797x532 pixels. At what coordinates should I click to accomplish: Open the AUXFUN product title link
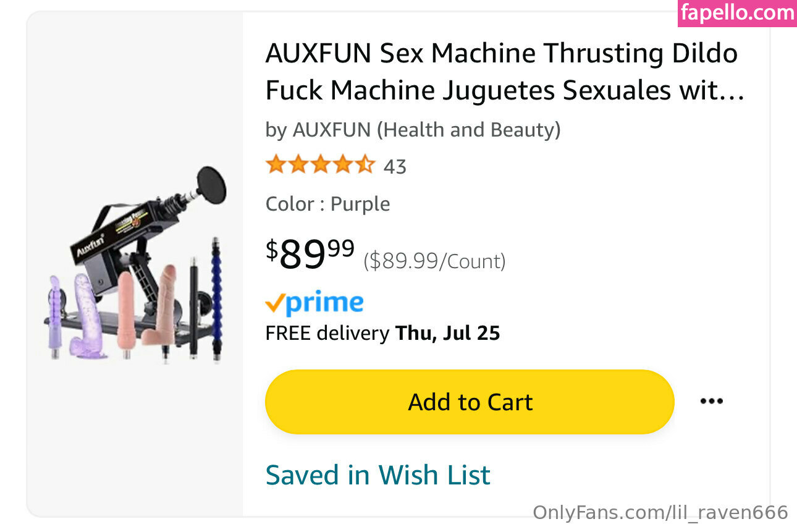pyautogui.click(x=505, y=72)
